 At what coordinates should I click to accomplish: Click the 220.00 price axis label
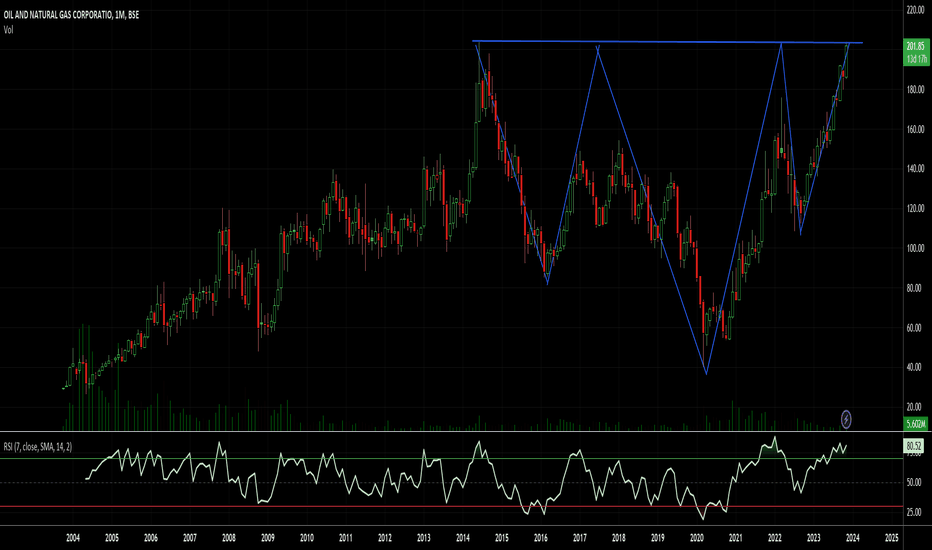pyautogui.click(x=915, y=10)
